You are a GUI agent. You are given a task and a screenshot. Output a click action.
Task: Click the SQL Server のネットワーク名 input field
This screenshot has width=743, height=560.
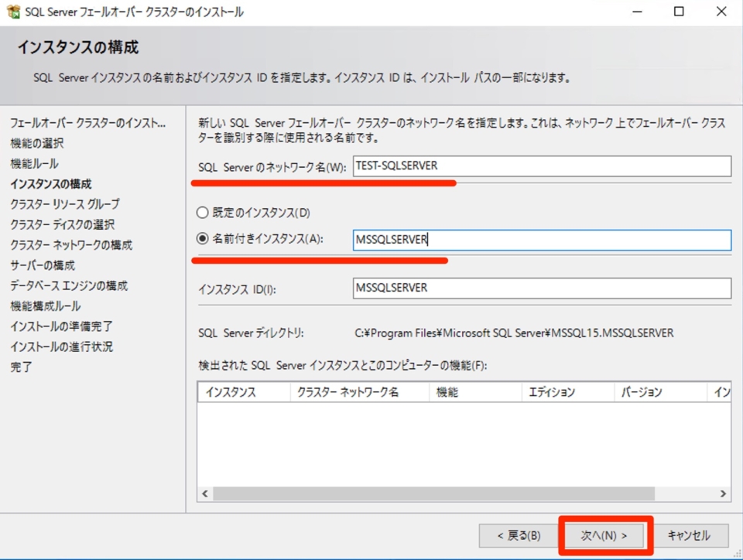tap(542, 166)
